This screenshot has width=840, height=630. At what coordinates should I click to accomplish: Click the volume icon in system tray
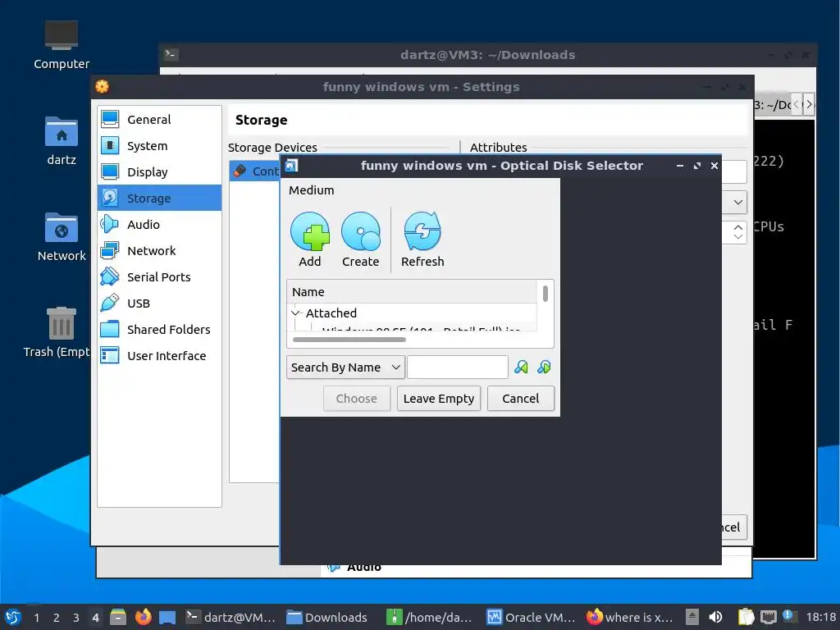click(715, 617)
